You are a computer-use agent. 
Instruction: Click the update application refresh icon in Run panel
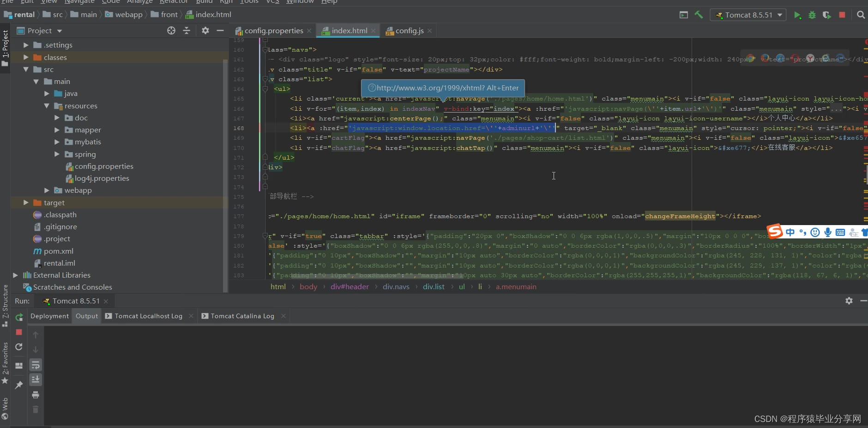coord(19,347)
